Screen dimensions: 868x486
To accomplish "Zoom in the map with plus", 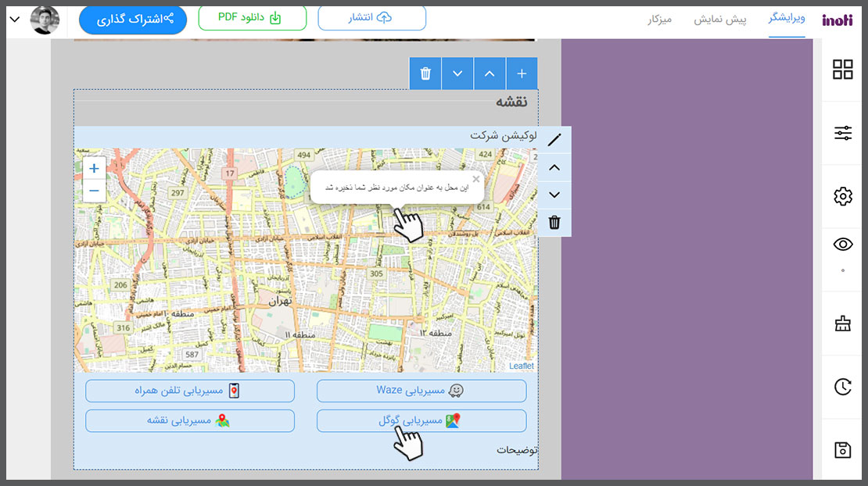I will [94, 168].
